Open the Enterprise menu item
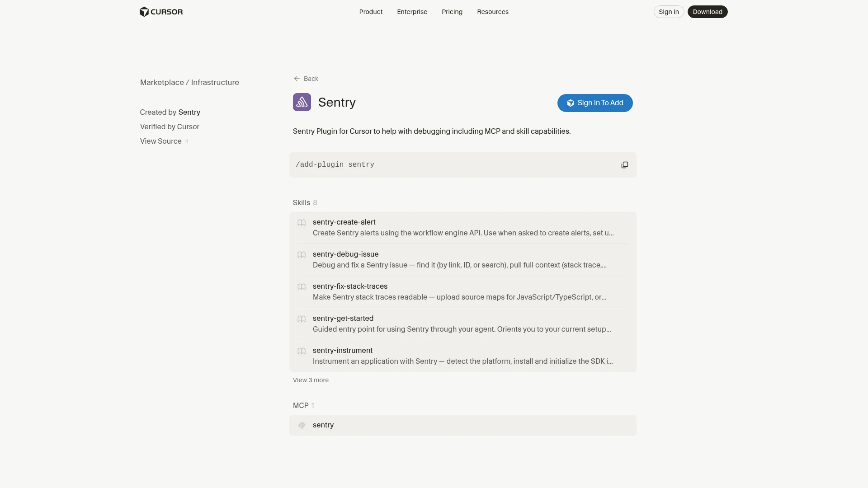The image size is (868, 488). 412,12
